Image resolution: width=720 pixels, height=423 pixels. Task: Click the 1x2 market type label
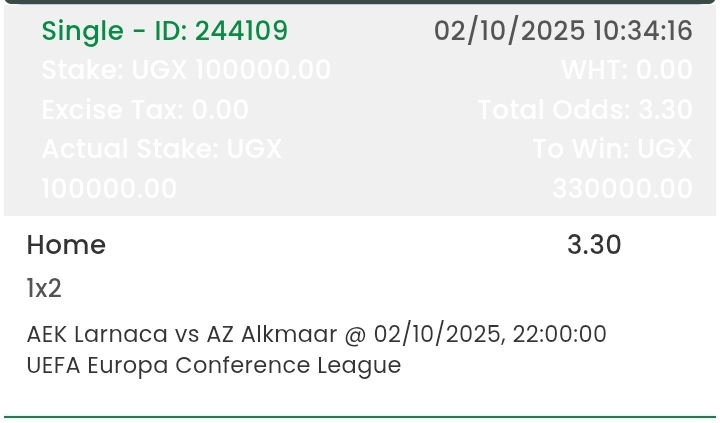pos(44,289)
